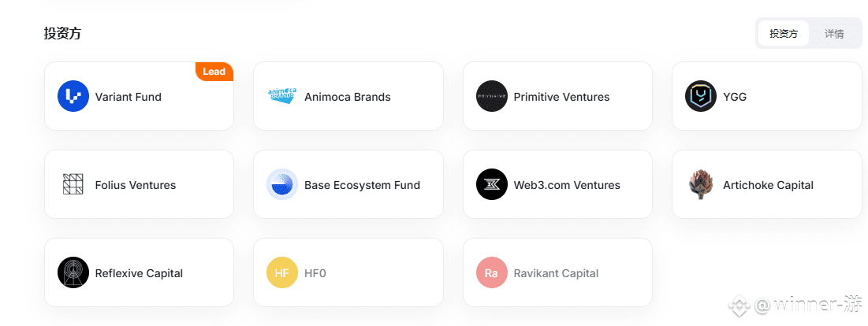Click the 投资方 section heading
This screenshot has height=326, width=868.
click(62, 33)
